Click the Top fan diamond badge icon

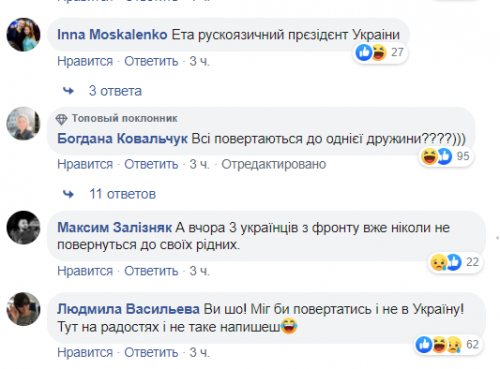coord(61,119)
